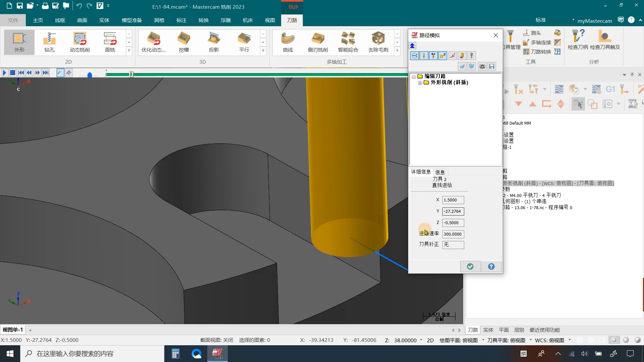Toggle the display holder option
644x362 pixels.
coord(433,56)
